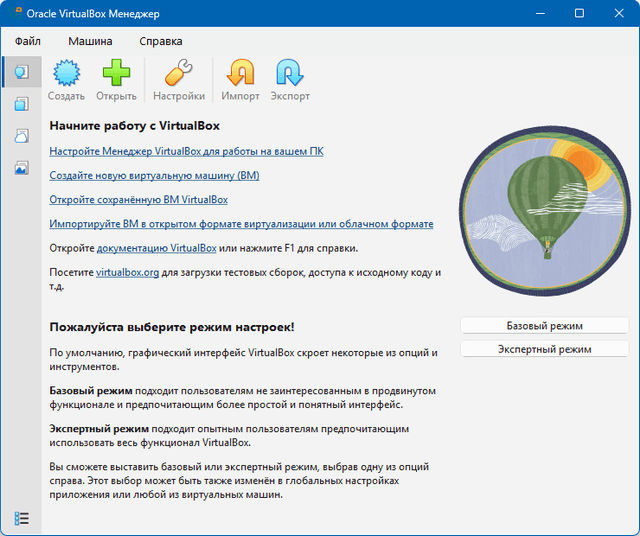Click the orange Импорт arrow icon
Screen dimensions: 640x536
240,76
